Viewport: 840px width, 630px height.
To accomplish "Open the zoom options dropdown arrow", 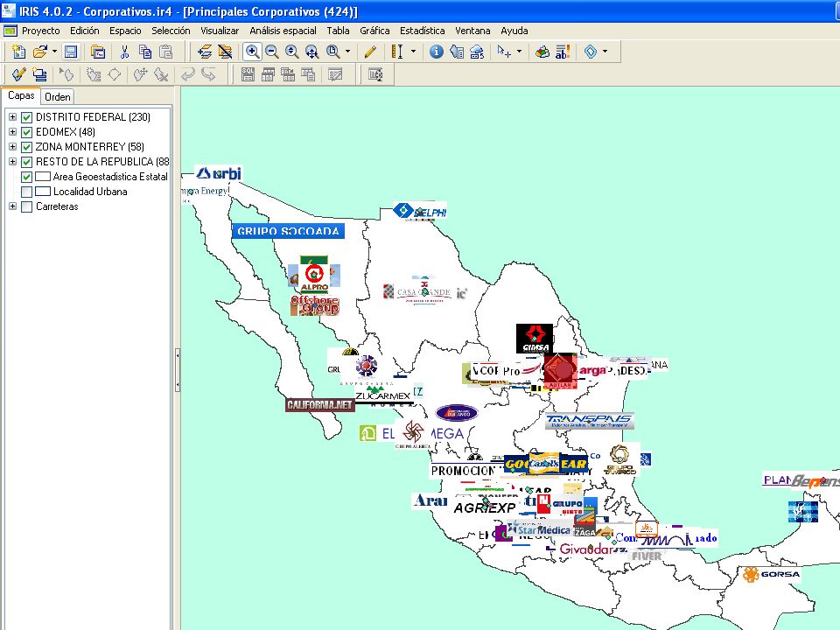I will tap(347, 52).
